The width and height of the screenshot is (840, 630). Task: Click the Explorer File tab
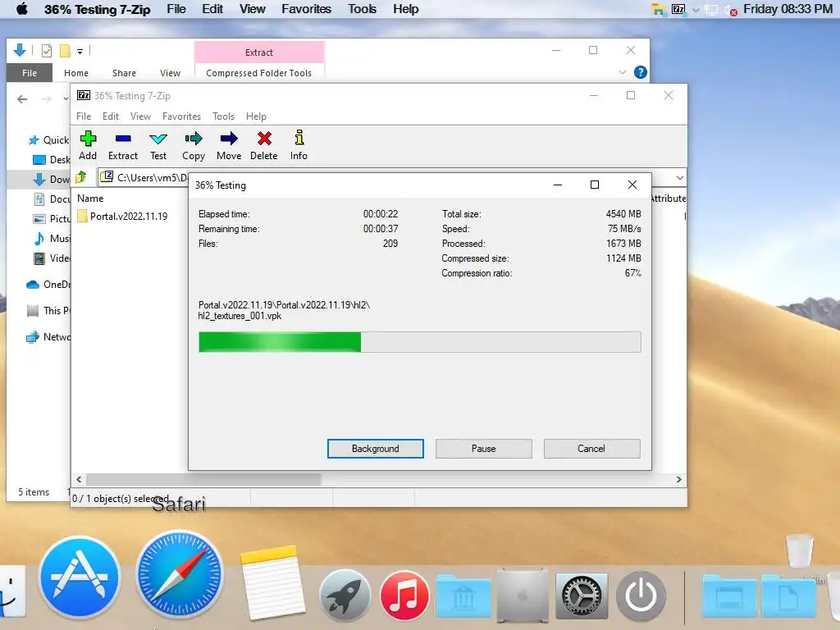click(30, 73)
